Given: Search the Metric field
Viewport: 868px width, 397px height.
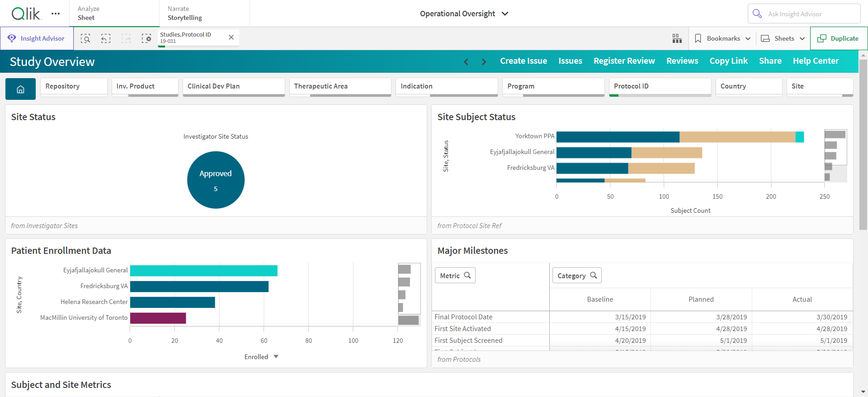Looking at the screenshot, I should 455,276.
